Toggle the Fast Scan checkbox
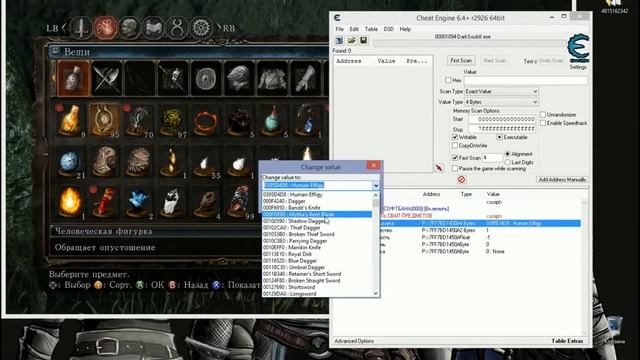Image resolution: width=640 pixels, height=360 pixels. pyautogui.click(x=455, y=158)
